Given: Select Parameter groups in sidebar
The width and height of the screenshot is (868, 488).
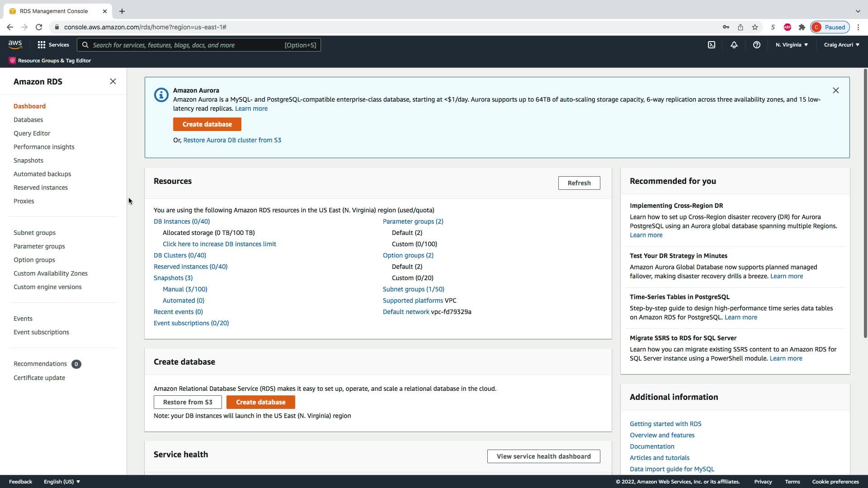Looking at the screenshot, I should pos(39,246).
